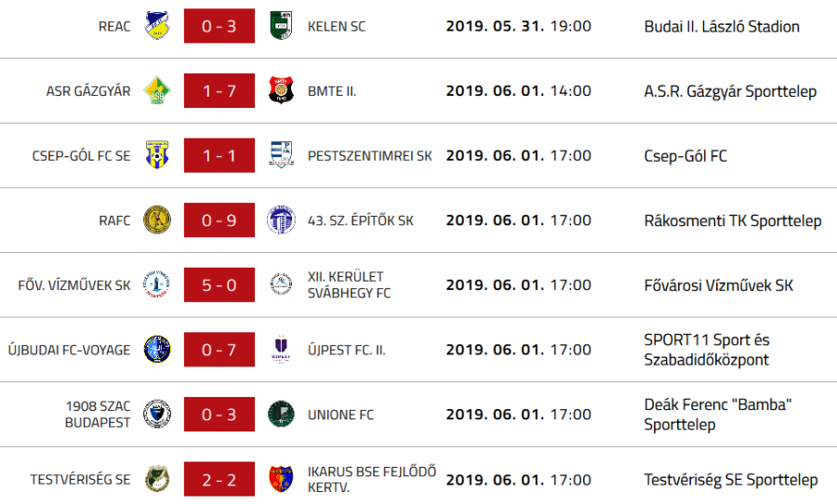The image size is (837, 504).
Task: Open the 43. SZ. ÉPÍTŐK SK team link
Action: point(361,220)
